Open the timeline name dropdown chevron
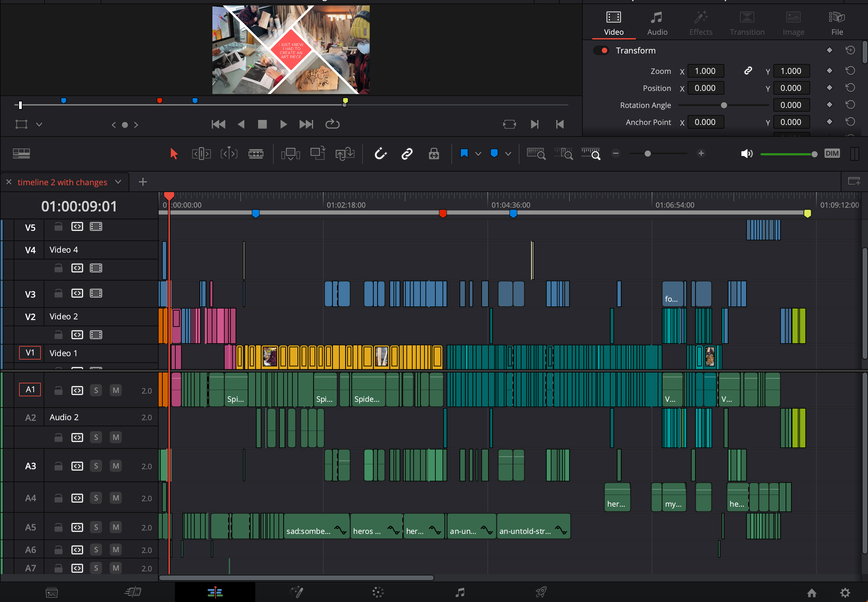This screenshot has height=602, width=868. pyautogui.click(x=118, y=182)
